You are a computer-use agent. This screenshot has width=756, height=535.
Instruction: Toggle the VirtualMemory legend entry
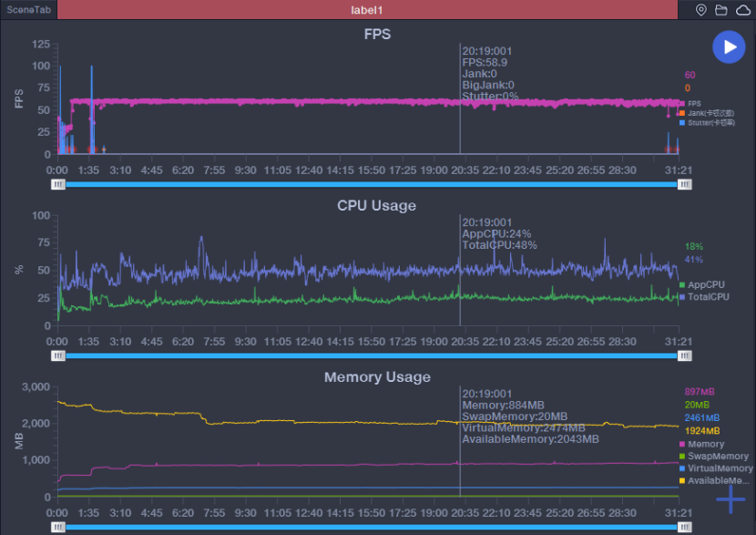[718, 468]
